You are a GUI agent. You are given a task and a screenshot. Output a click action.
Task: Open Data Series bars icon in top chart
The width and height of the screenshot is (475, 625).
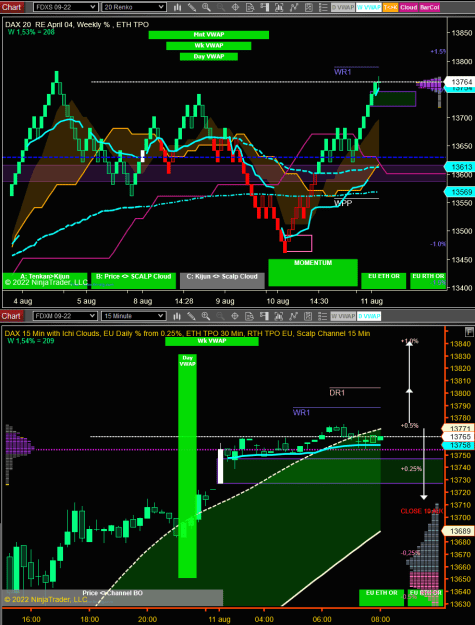coord(178,7)
